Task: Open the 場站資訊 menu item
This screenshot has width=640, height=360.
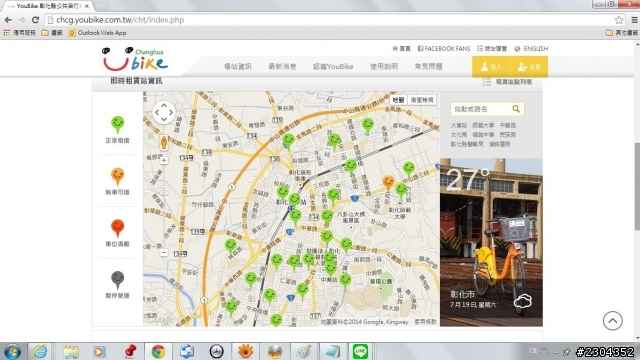Action: click(x=238, y=67)
